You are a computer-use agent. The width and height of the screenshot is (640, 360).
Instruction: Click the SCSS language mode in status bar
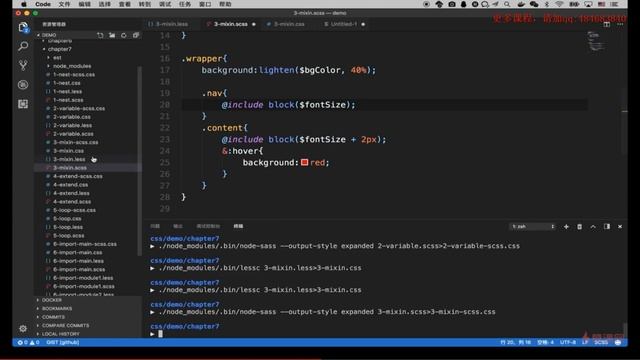[x=601, y=342]
